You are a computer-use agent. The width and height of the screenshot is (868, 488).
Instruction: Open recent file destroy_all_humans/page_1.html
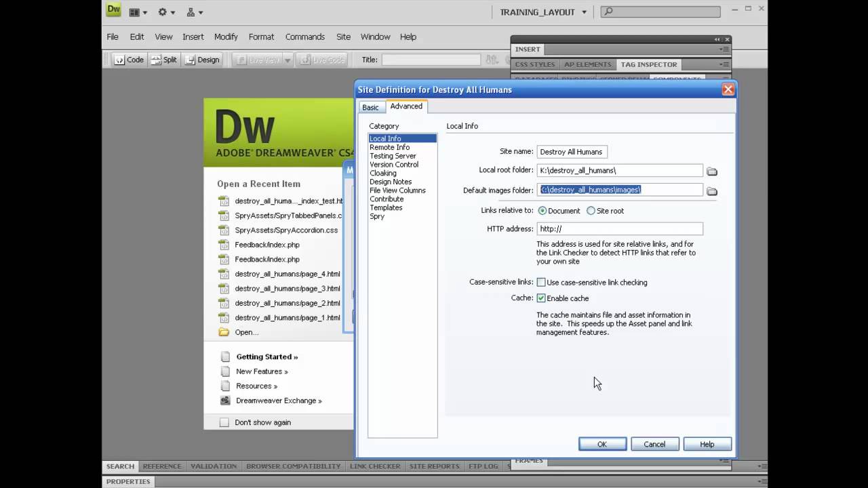(x=288, y=318)
